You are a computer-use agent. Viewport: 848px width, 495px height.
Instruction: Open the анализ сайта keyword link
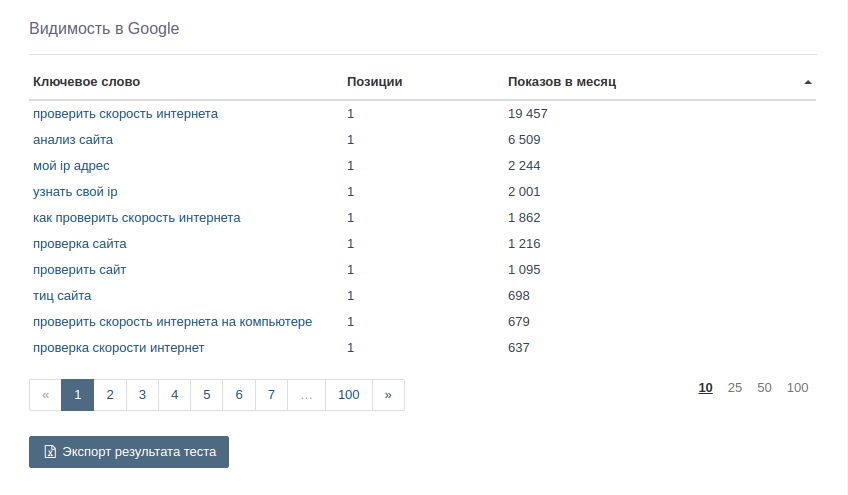73,140
